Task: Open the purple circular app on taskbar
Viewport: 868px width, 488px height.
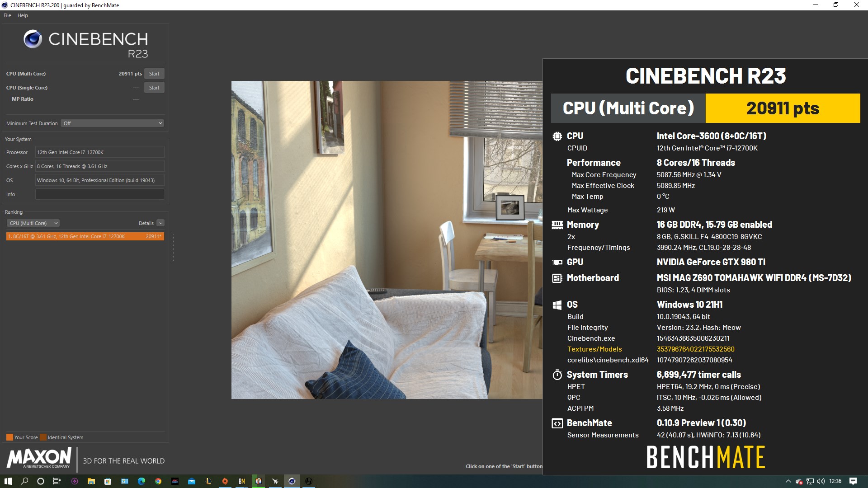Action: pos(75,481)
